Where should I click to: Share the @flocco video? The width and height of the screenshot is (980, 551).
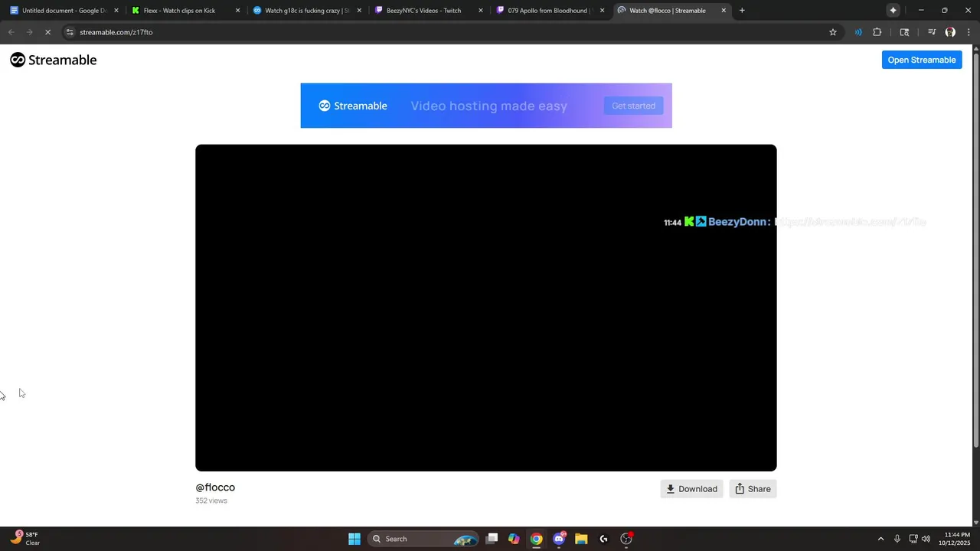point(753,489)
